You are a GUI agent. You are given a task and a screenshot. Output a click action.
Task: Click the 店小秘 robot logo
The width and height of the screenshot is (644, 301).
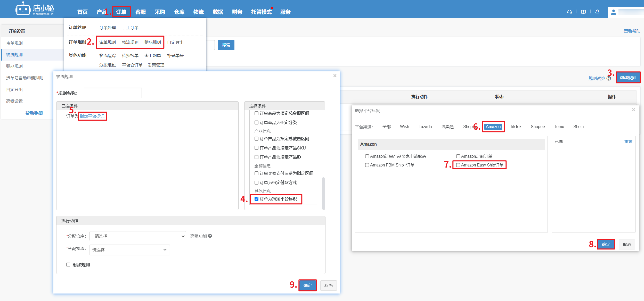coord(23,9)
